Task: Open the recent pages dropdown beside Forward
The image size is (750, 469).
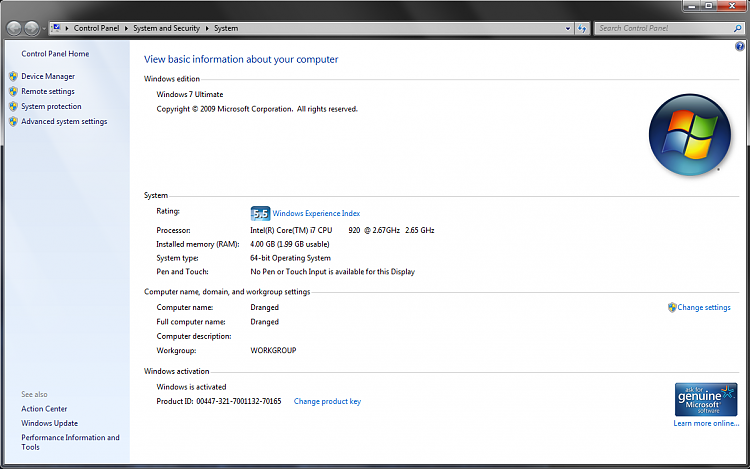Action: [x=44, y=29]
